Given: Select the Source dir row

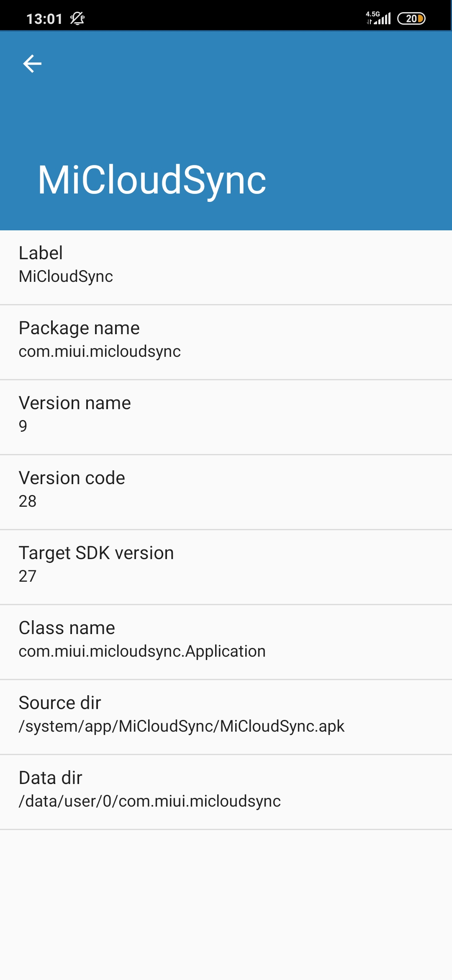Looking at the screenshot, I should tap(226, 717).
